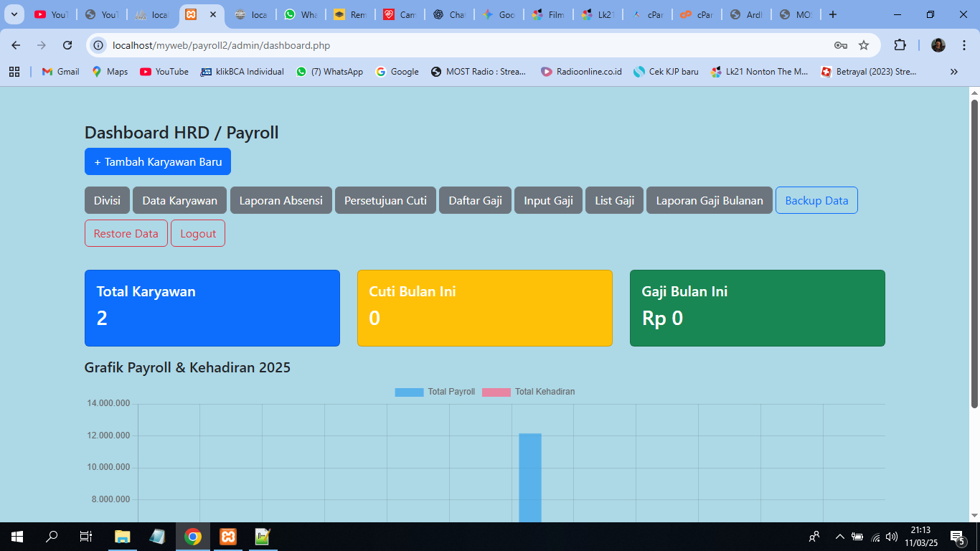Open the Laporan Gaji Bulanan page
The image size is (980, 551).
709,200
